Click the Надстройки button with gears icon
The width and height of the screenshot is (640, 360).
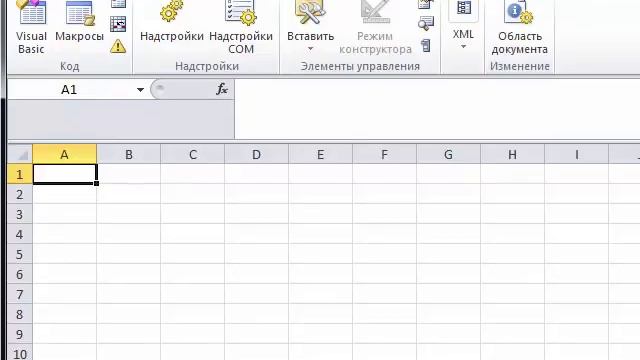tap(171, 22)
